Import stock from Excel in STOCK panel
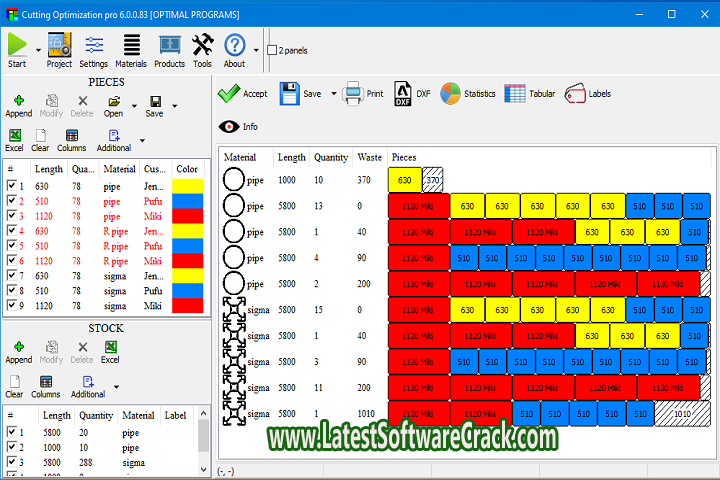Screen dimensions: 720x480 pos(110,353)
